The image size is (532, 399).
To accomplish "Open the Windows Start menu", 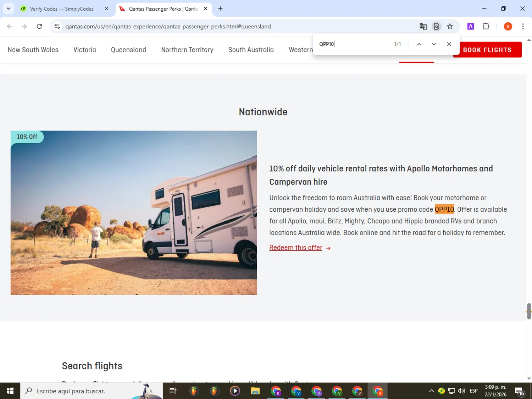I will click(x=10, y=391).
